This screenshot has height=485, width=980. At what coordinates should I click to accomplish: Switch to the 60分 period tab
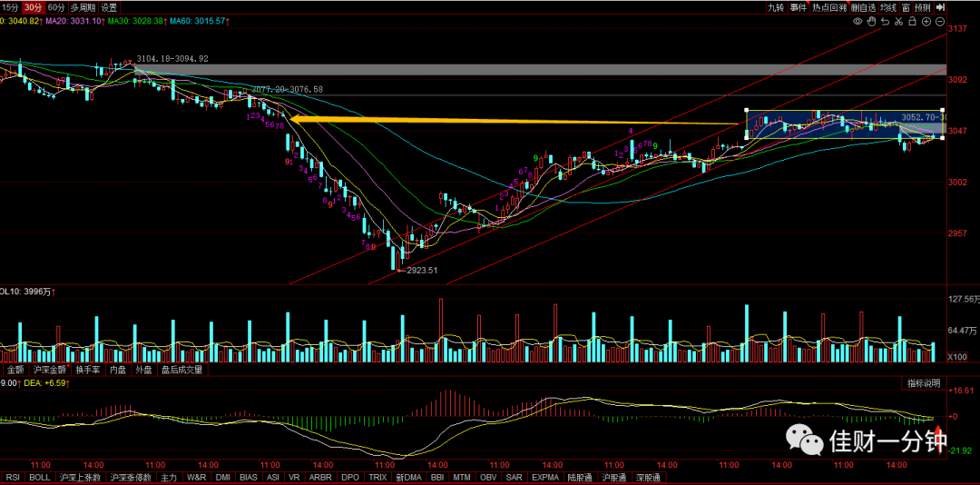(55, 7)
